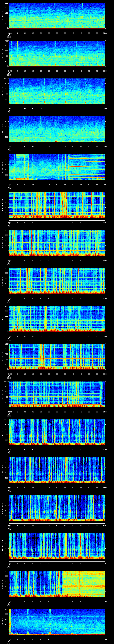Pick the spectrogram panel starting at 0:34:00
Image resolution: width=114 pixels, height=644 pixels.
click(x=57, y=546)
